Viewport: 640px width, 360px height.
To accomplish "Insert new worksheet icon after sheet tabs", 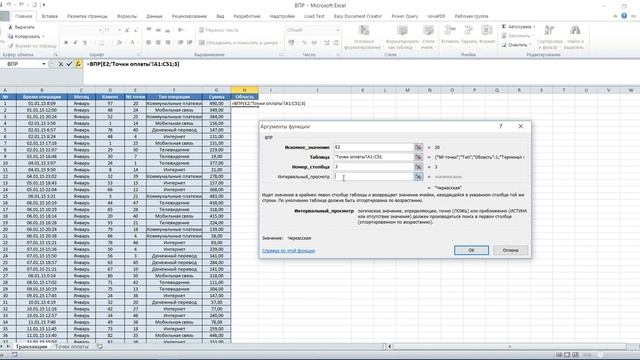I will [100, 347].
